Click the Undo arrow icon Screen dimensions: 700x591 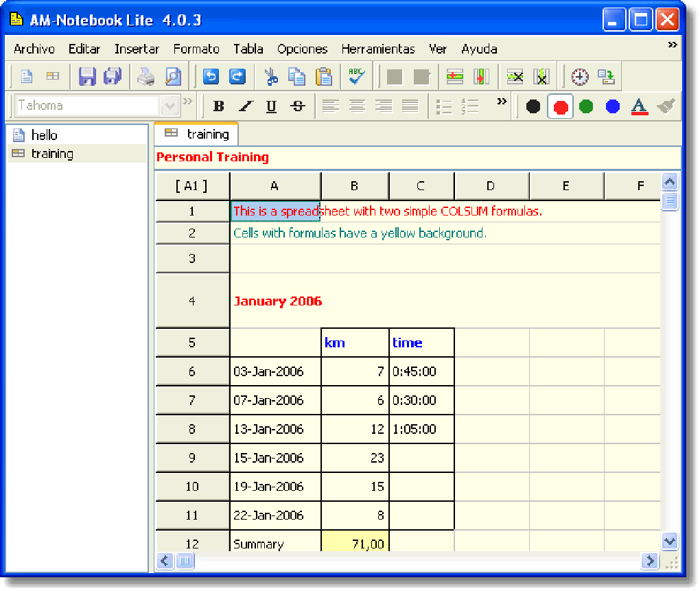[x=211, y=76]
